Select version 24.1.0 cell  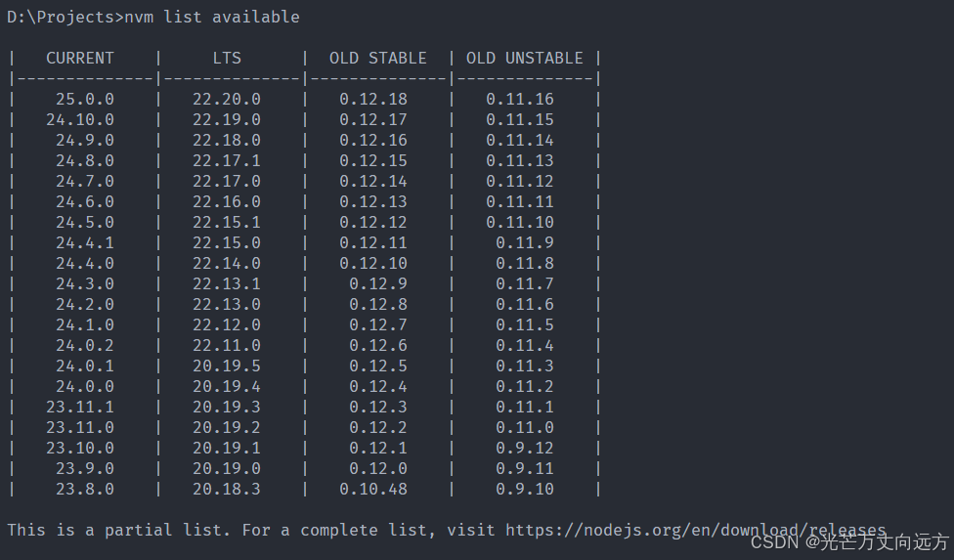pyautogui.click(x=85, y=325)
